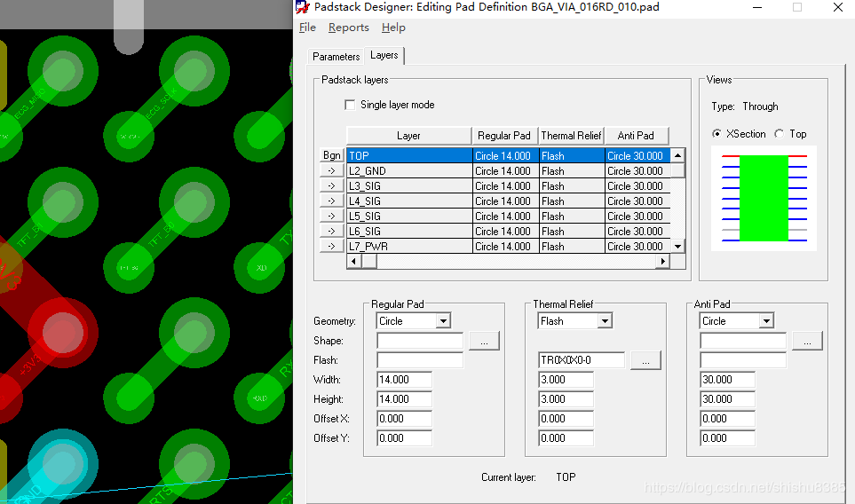Select the L4_SIG layer cell
This screenshot has height=504, width=855.
click(409, 201)
